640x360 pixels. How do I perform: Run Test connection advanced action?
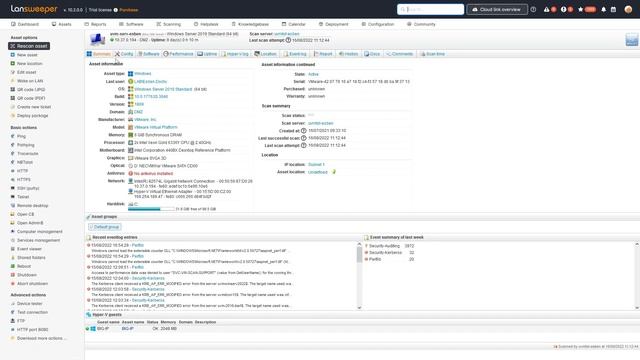point(32,312)
